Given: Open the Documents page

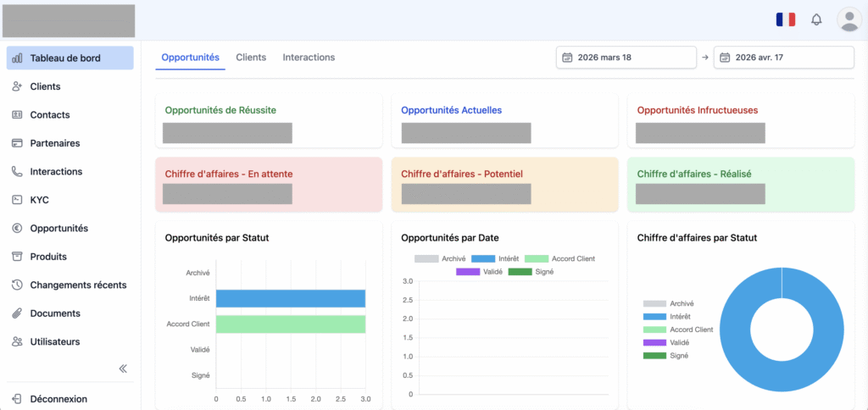Looking at the screenshot, I should coord(70,313).
